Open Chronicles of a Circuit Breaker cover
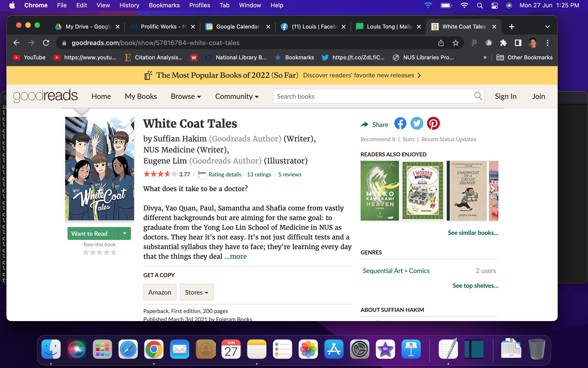Screen dimensions: 588x368 tap(466, 191)
